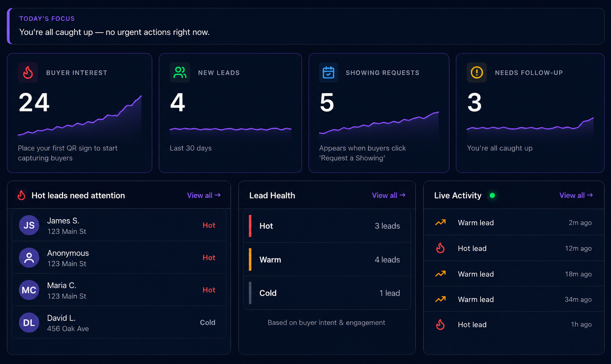Click the trend icon of the 2m ago activity
This screenshot has width=611, height=364.
[440, 223]
